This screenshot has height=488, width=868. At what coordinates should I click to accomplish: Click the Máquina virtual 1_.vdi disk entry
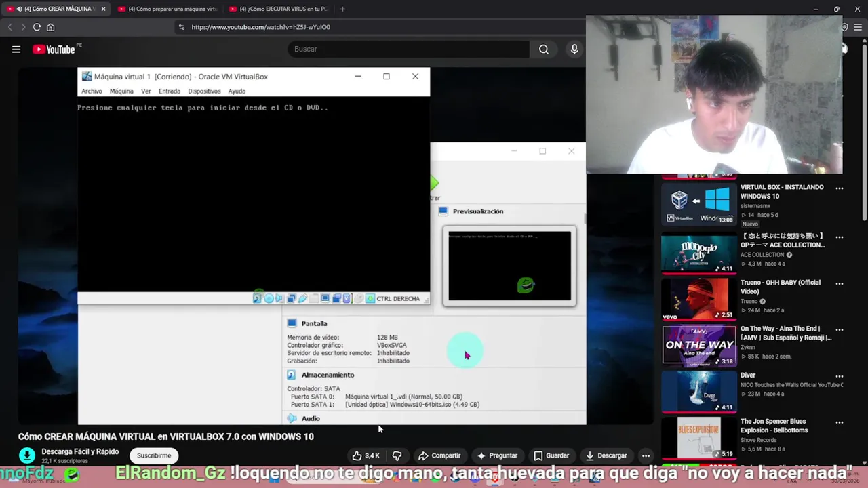(403, 396)
